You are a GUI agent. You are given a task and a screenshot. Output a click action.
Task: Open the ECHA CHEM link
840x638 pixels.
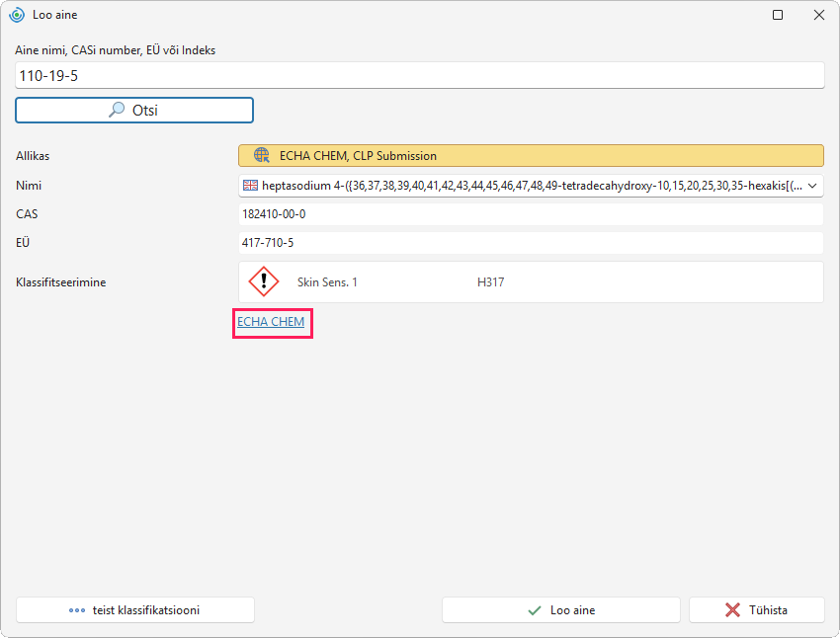271,322
